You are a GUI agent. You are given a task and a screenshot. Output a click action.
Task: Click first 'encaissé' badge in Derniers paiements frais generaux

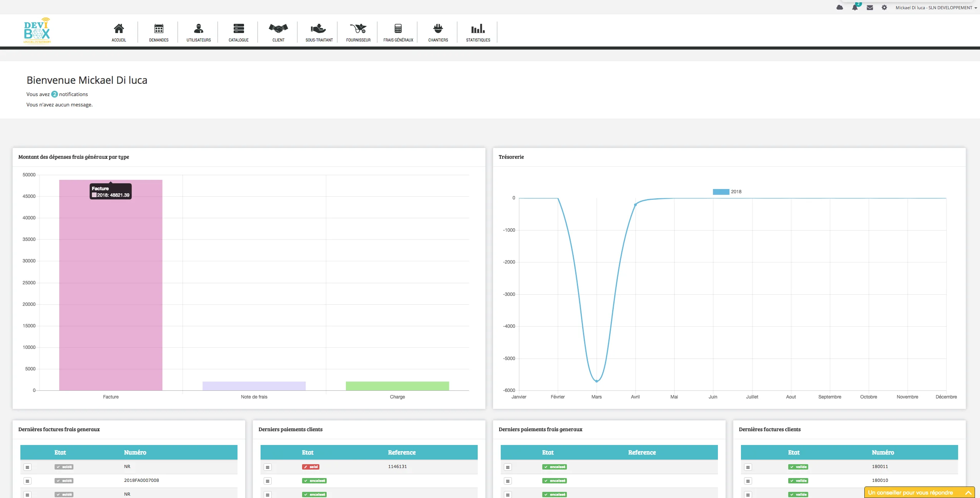[x=555, y=467]
